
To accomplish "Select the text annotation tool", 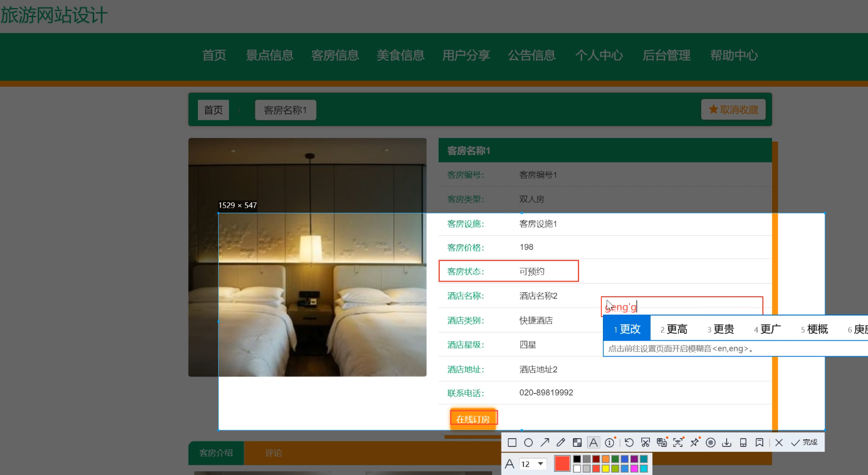I will (594, 443).
